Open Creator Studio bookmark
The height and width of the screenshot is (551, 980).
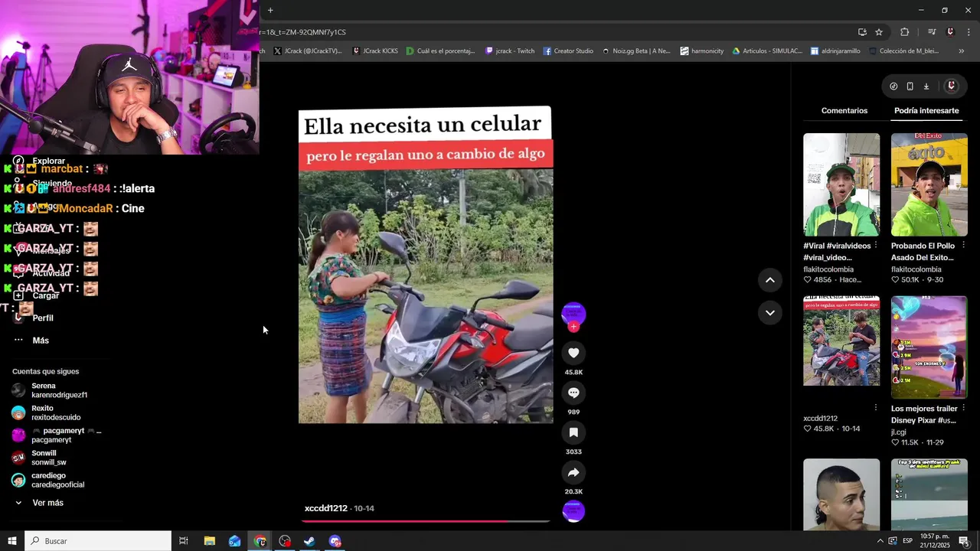[568, 51]
